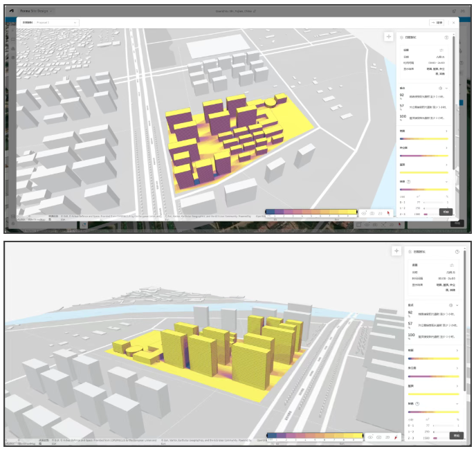Toggle 2D view in top dialog toolbar
Viewport: 476px width, 449px height.
pos(380,213)
